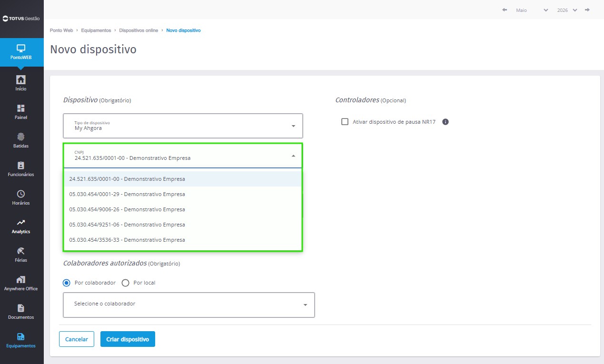Open the Selecione o colaborador dropdown
This screenshot has width=604, height=364.
click(189, 305)
